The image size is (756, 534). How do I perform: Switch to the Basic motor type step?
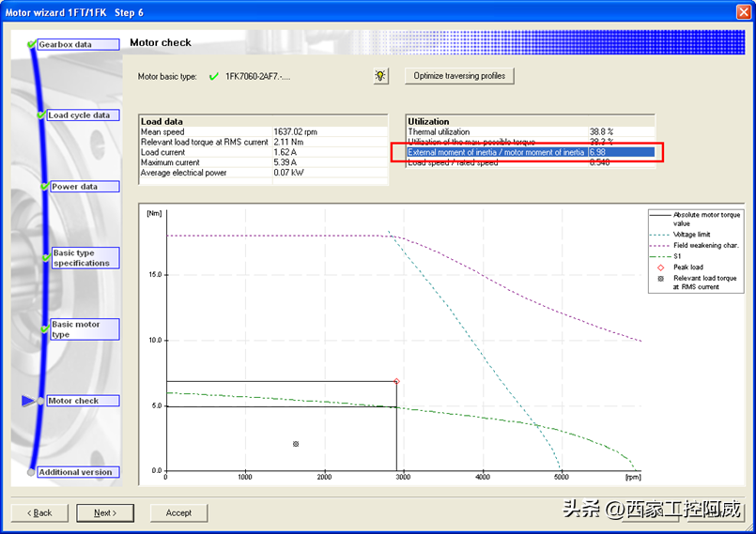(x=85, y=329)
